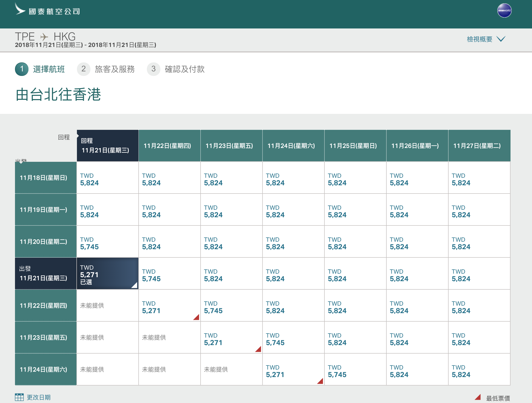Choose lowest fare 5,271 departing 11月22日 returning 11月22日
The height and width of the screenshot is (403, 532).
[x=170, y=305]
